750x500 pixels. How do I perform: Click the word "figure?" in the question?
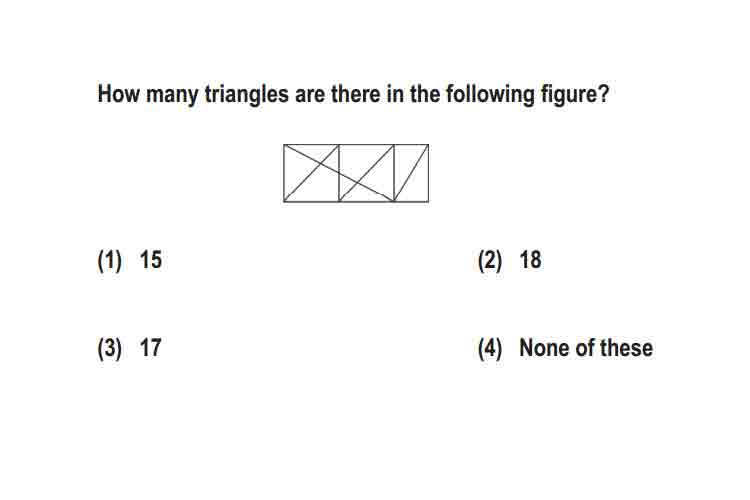point(575,94)
